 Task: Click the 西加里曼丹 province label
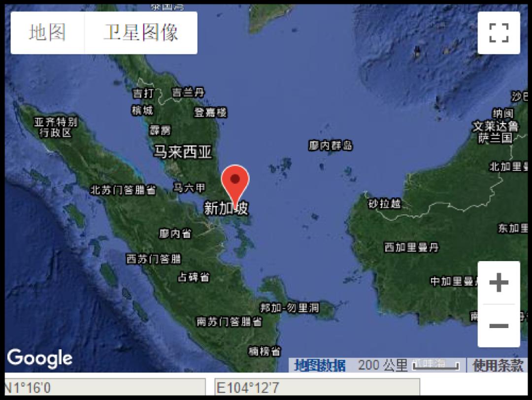411,247
